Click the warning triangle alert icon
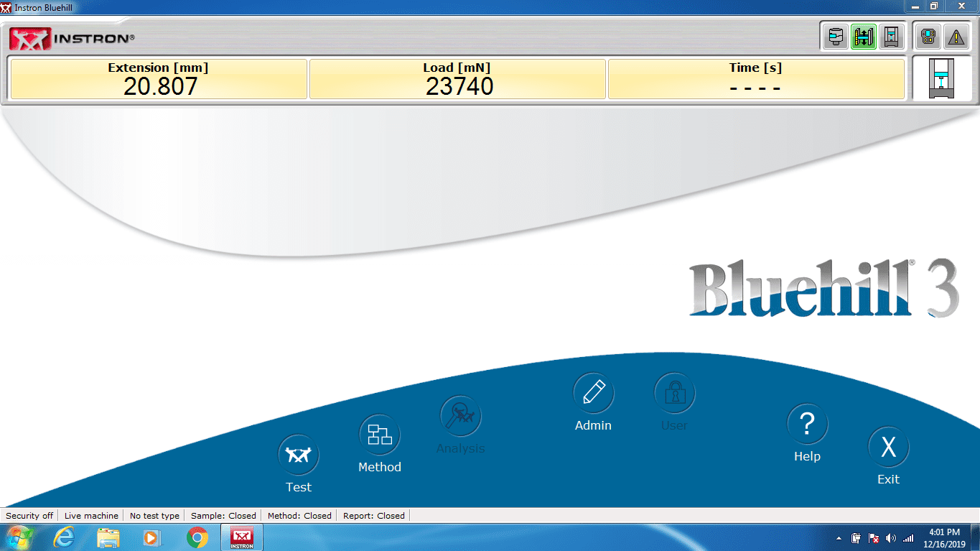 click(956, 37)
